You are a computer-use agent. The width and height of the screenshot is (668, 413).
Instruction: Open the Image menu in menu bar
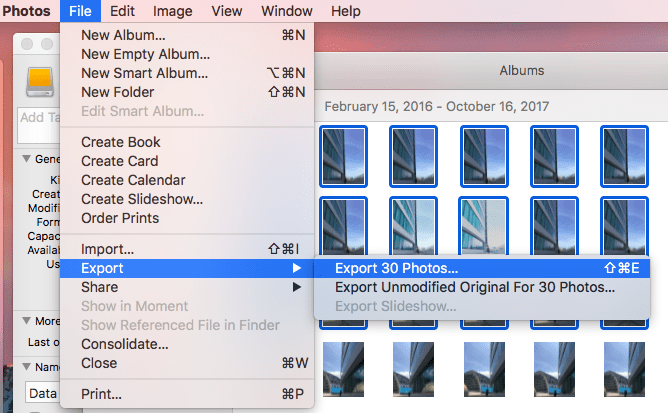pyautogui.click(x=173, y=11)
